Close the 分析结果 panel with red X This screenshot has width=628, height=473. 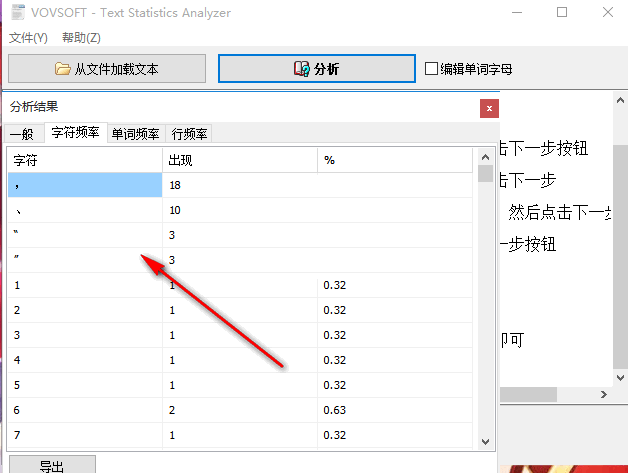pos(489,109)
